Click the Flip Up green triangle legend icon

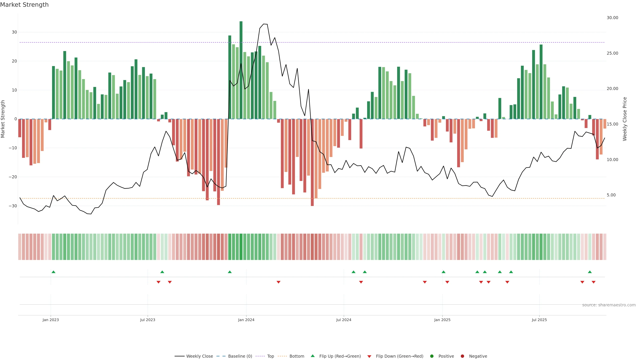pyautogui.click(x=312, y=356)
